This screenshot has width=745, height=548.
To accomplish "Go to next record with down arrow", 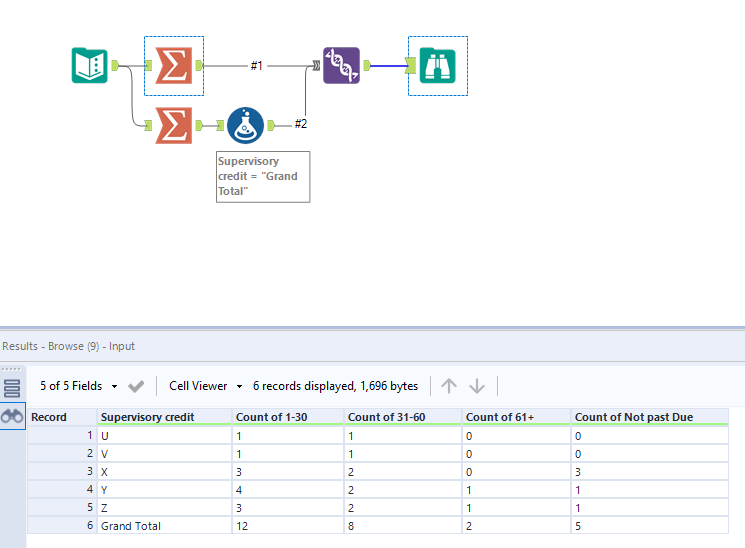I will coord(477,386).
